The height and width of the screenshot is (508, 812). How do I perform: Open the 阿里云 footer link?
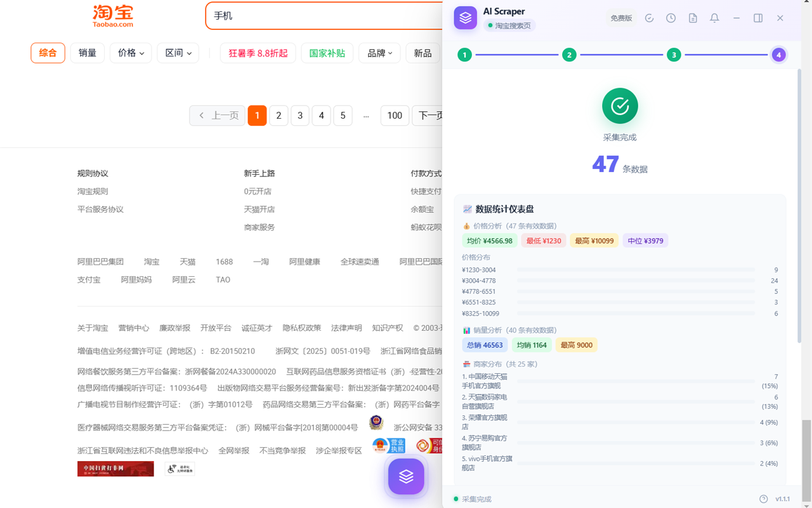click(x=184, y=279)
